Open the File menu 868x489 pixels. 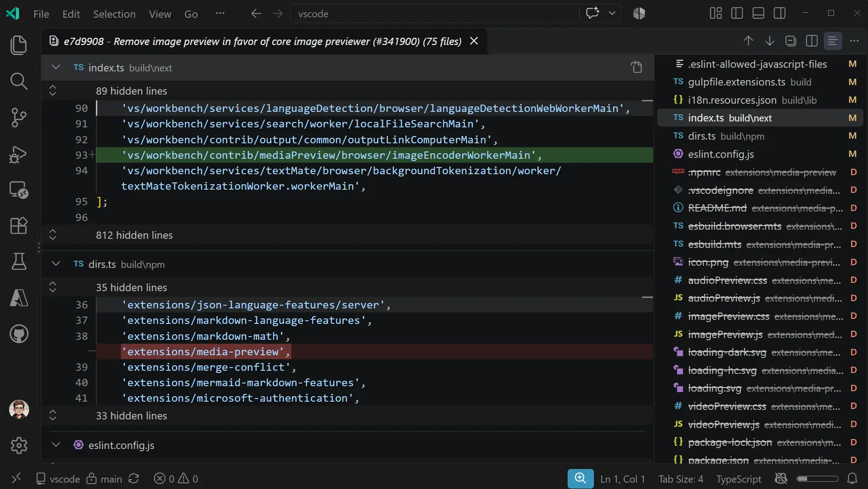click(x=41, y=14)
